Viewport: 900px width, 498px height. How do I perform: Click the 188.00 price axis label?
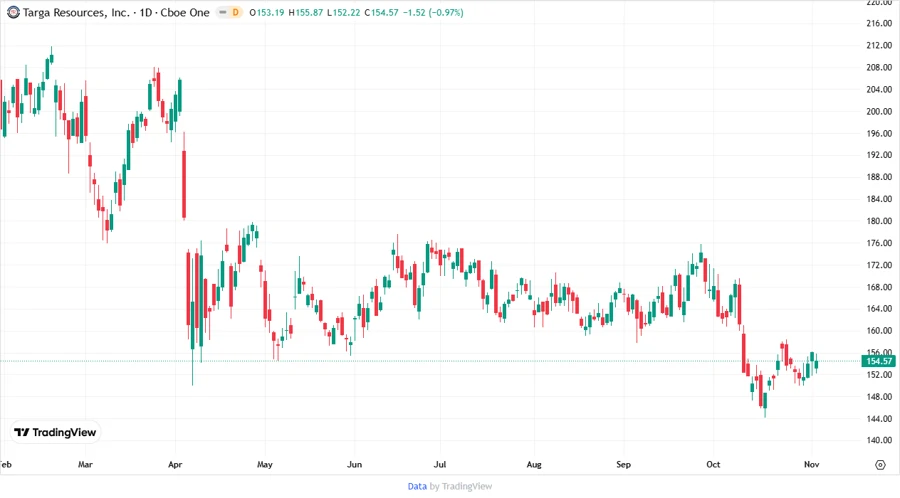click(879, 177)
